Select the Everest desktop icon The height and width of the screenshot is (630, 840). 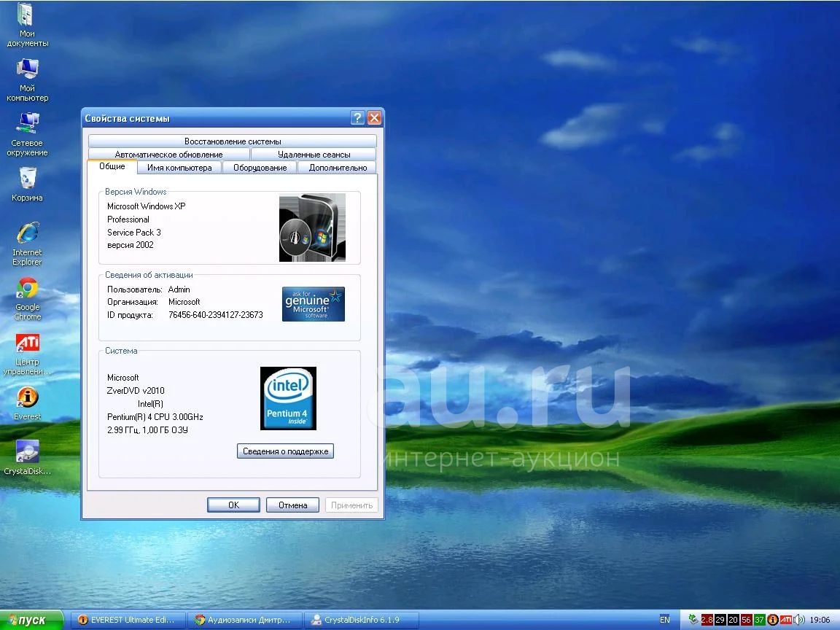click(x=27, y=402)
